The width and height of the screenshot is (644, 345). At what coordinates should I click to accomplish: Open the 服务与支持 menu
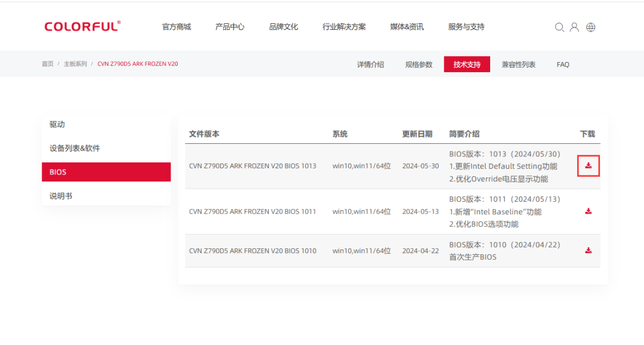(466, 27)
